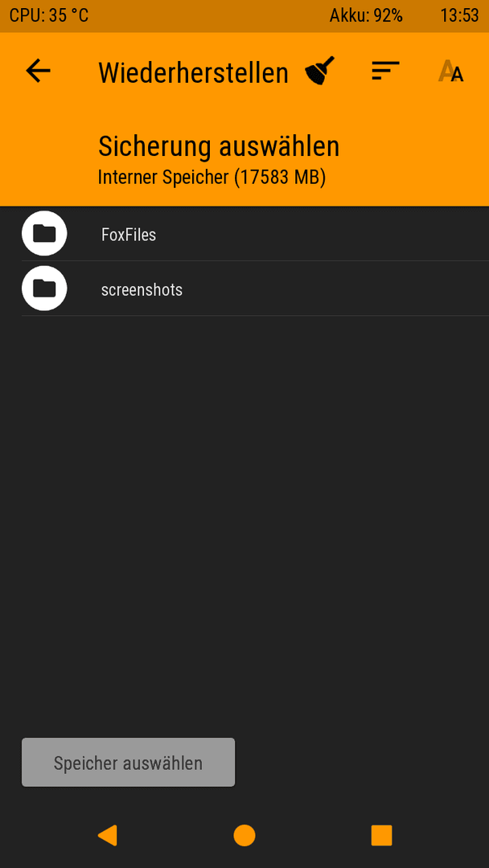The width and height of the screenshot is (489, 868).
Task: Tap the broom cleanup icon
Action: click(320, 71)
